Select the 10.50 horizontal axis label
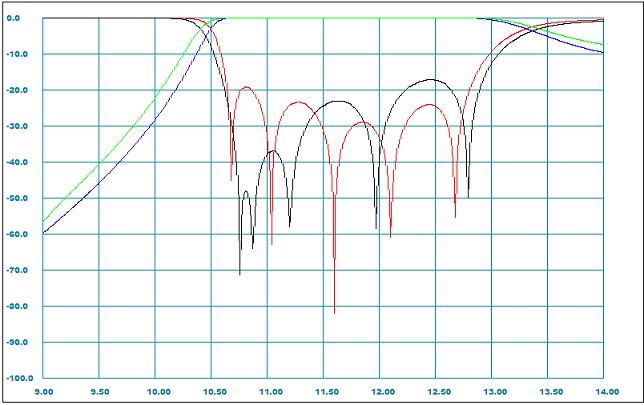Viewport: 644px width, 405px height. click(211, 393)
